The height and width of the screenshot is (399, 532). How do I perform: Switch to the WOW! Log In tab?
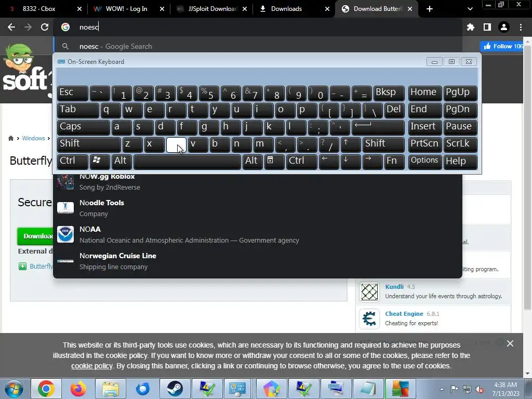point(127,9)
